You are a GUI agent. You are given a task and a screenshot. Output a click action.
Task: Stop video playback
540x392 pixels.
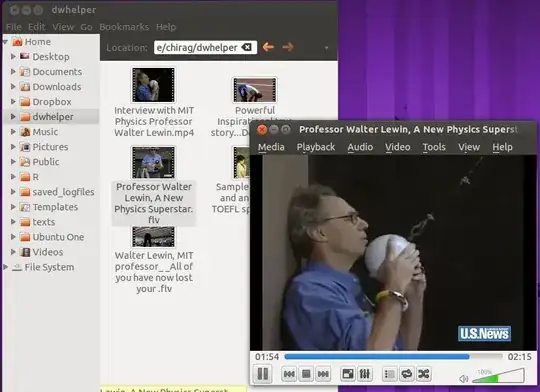[x=306, y=374]
